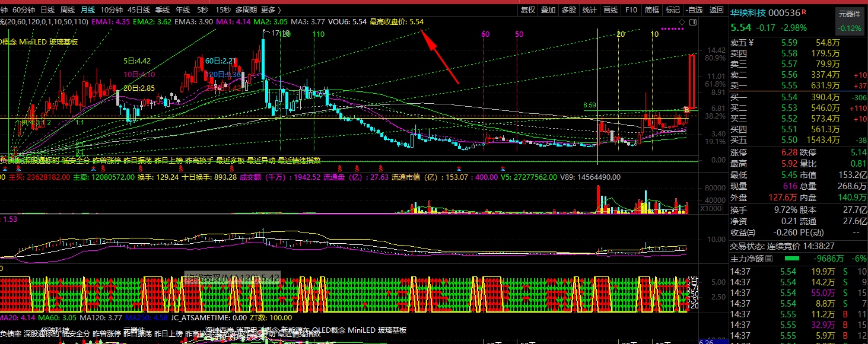This screenshot has height=344, width=868.
Task: Remove stock via -自选 button
Action: 694,9
